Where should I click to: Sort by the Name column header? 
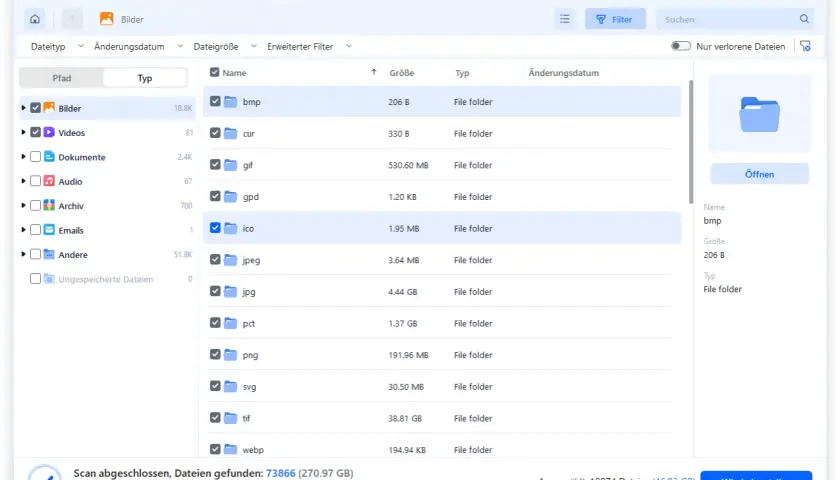click(234, 73)
